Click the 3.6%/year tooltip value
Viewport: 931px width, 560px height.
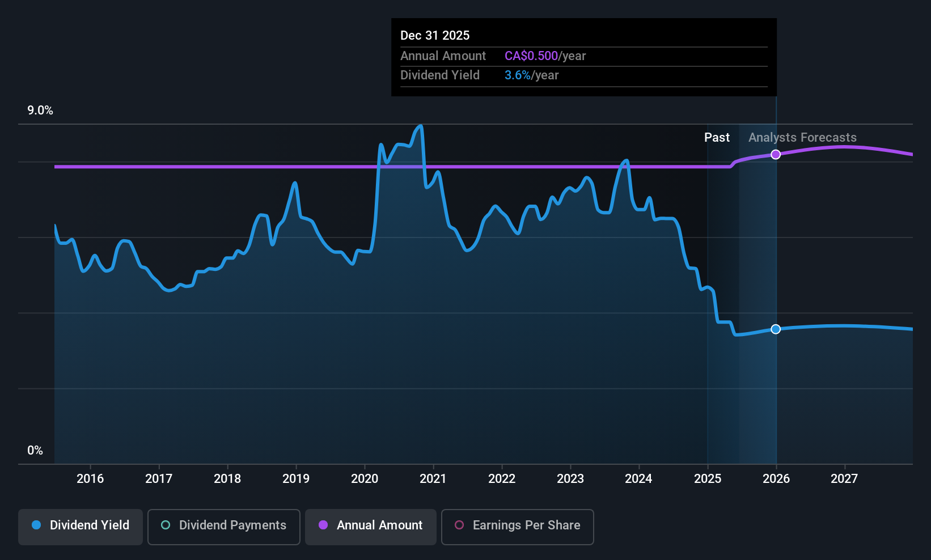click(x=531, y=75)
